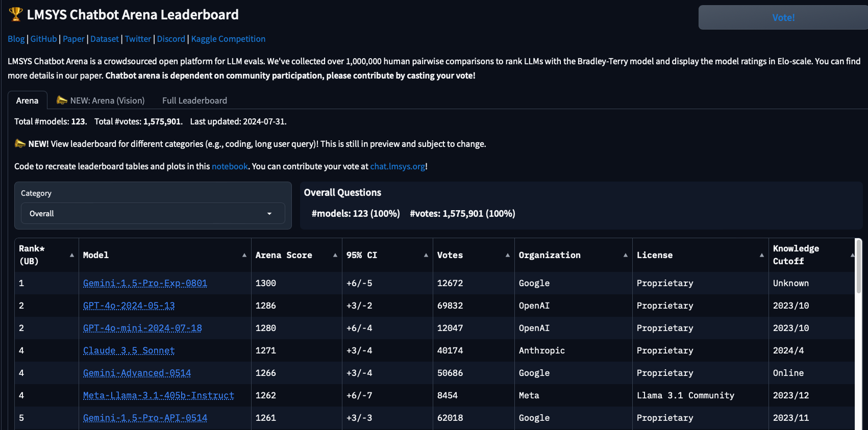Image resolution: width=868 pixels, height=430 pixels.
Task: Select the Meta organization cell
Action: pos(574,395)
